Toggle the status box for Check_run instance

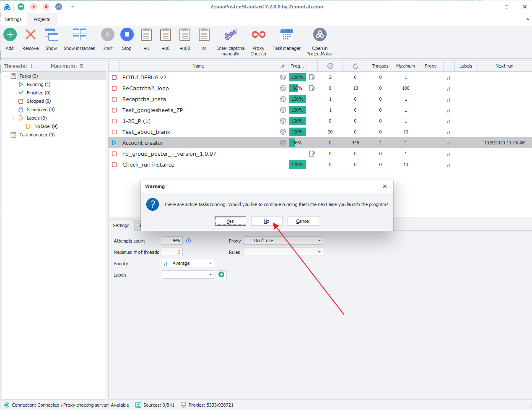pos(114,165)
